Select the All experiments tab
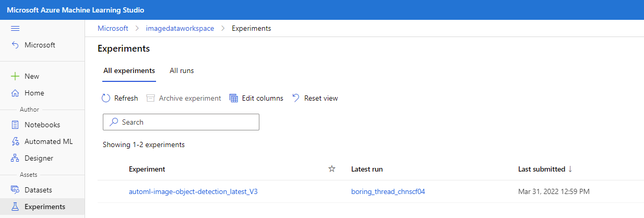644x218 pixels. point(129,70)
